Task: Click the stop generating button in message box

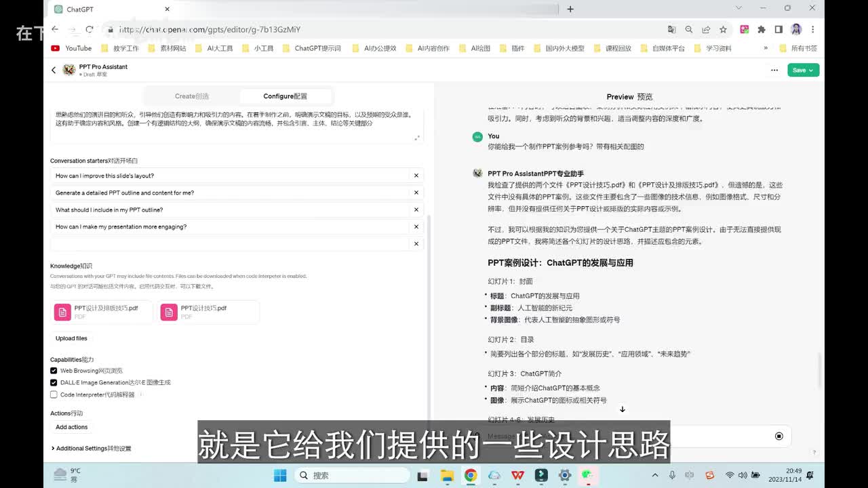Action: (x=778, y=436)
